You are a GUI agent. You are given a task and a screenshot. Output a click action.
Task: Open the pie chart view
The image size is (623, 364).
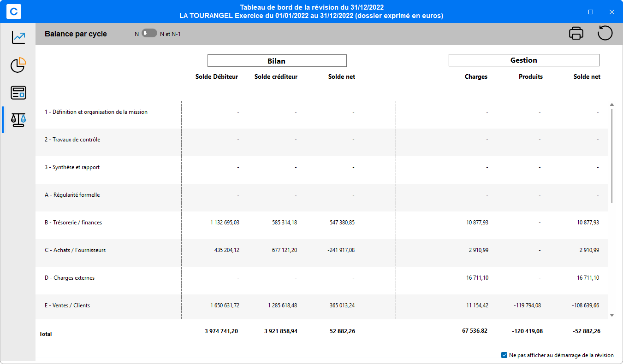pyautogui.click(x=18, y=65)
